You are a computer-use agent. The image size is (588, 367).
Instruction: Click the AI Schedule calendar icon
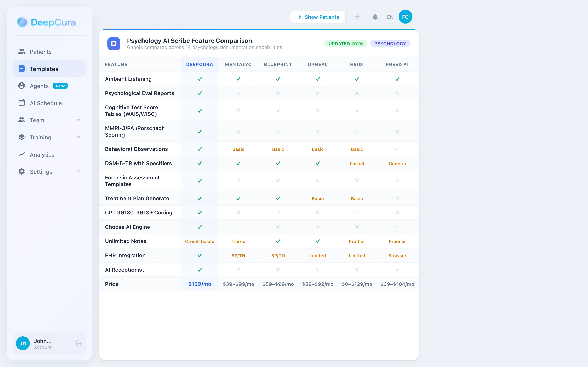22,103
